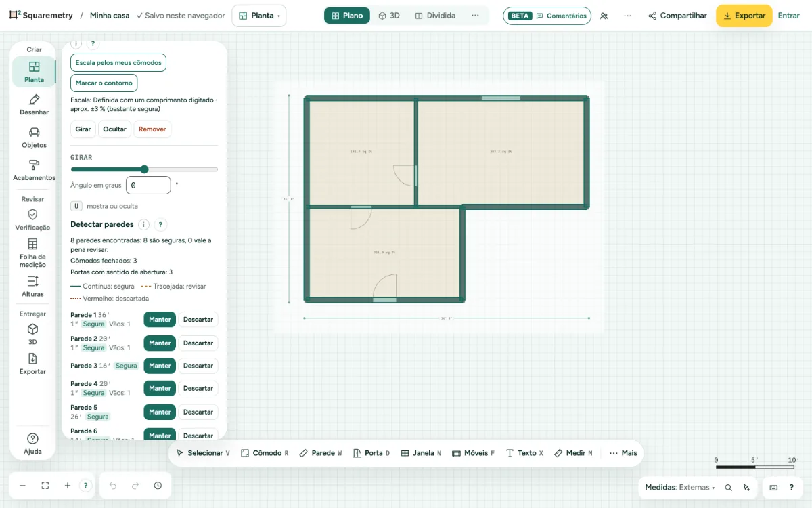Discard Parede 2 with Descartar
812x508 pixels.
[198, 343]
